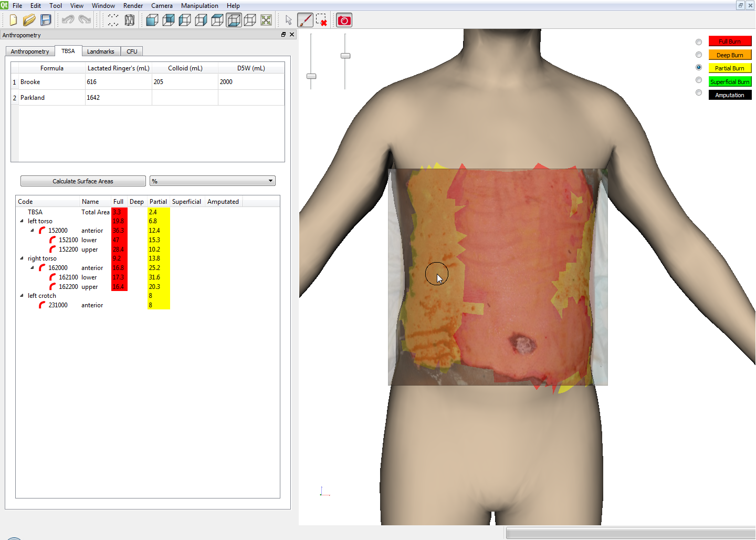The height and width of the screenshot is (540, 756).
Task: Click the orange Deep Burn legend swatch
Action: (x=730, y=55)
